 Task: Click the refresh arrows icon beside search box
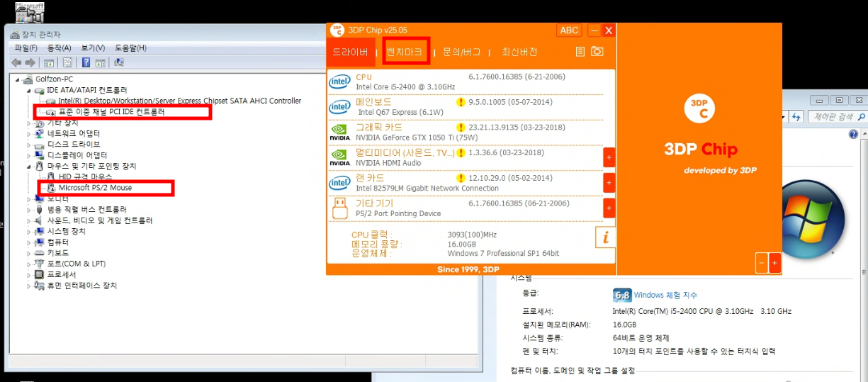click(796, 116)
